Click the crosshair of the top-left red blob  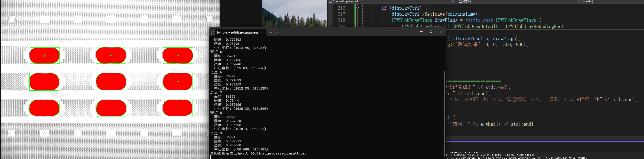coord(45,56)
